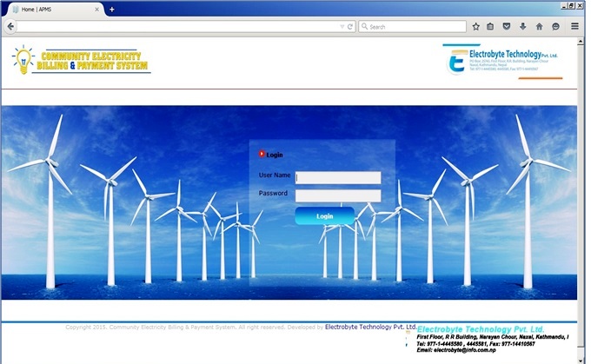Screen dimensions: 591x364
Task: Click the Pocket icon in toolbar
Action: point(507,26)
